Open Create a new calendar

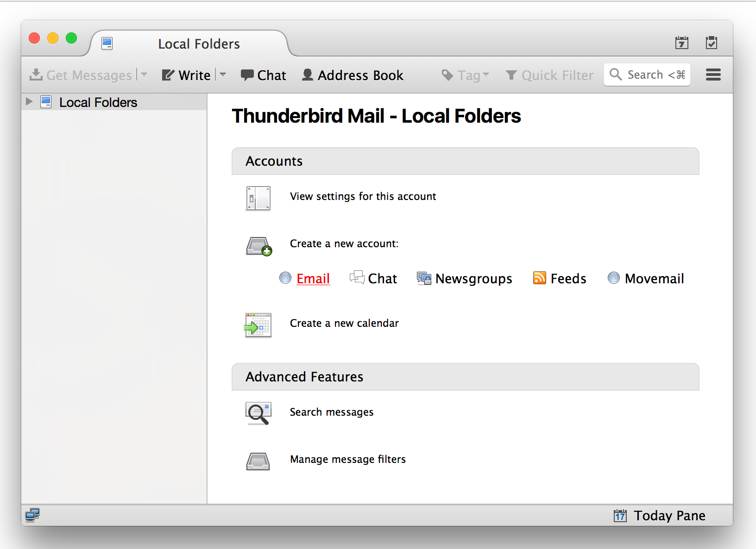[344, 323]
